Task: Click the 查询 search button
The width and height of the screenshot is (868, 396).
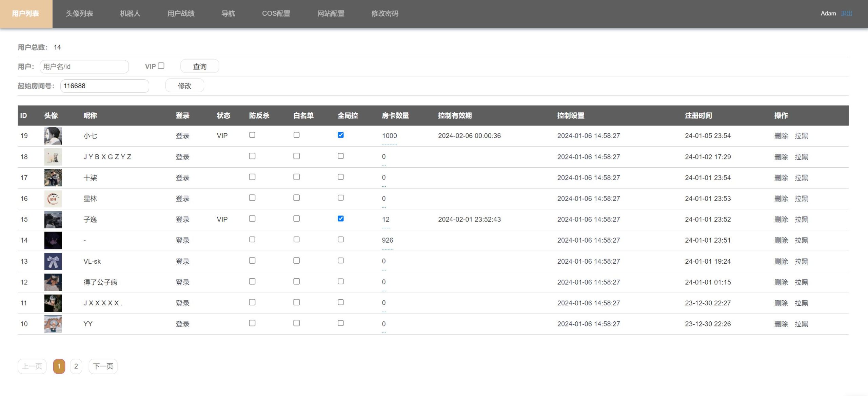Action: point(200,66)
